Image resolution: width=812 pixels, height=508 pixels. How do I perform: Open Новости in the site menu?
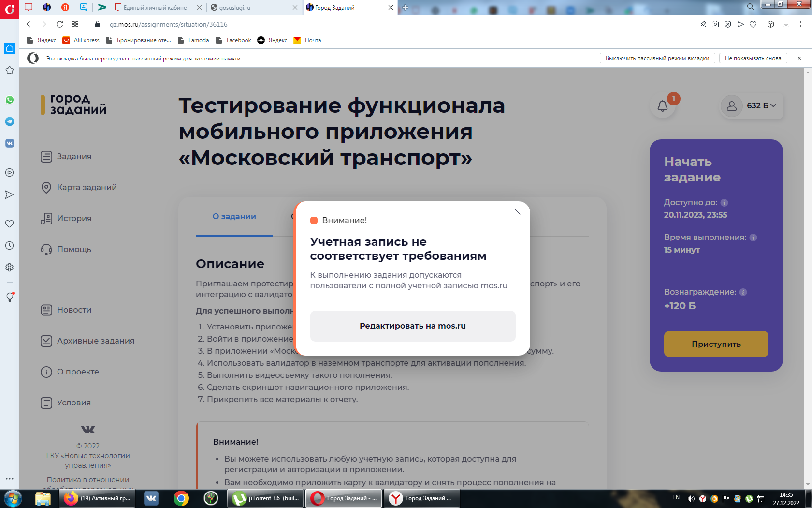click(x=66, y=310)
